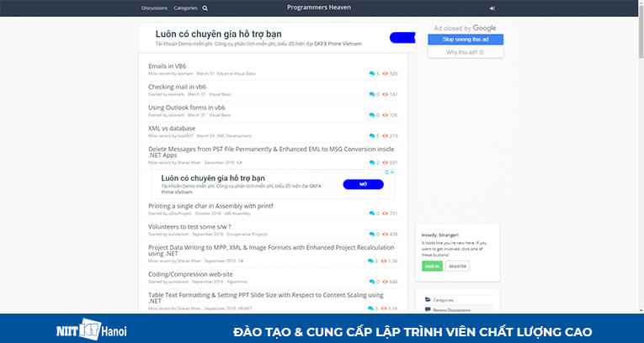Click views eye icon on Volunteers to test row
644x343 pixels.
coord(386,235)
